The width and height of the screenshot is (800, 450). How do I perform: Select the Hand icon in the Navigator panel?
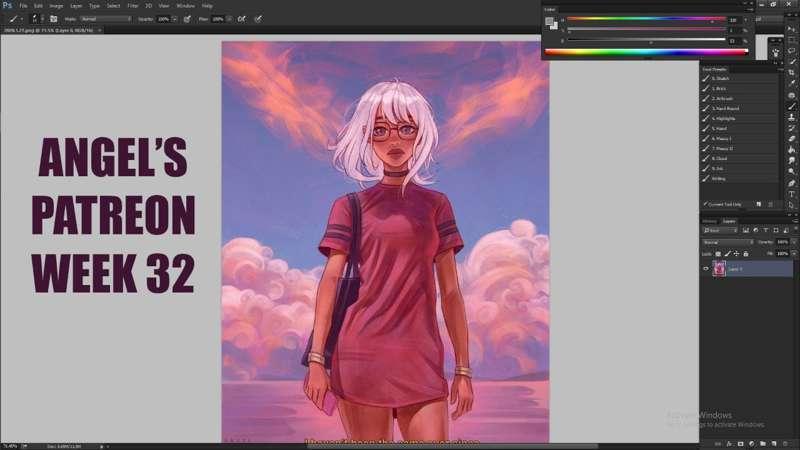click(x=776, y=53)
